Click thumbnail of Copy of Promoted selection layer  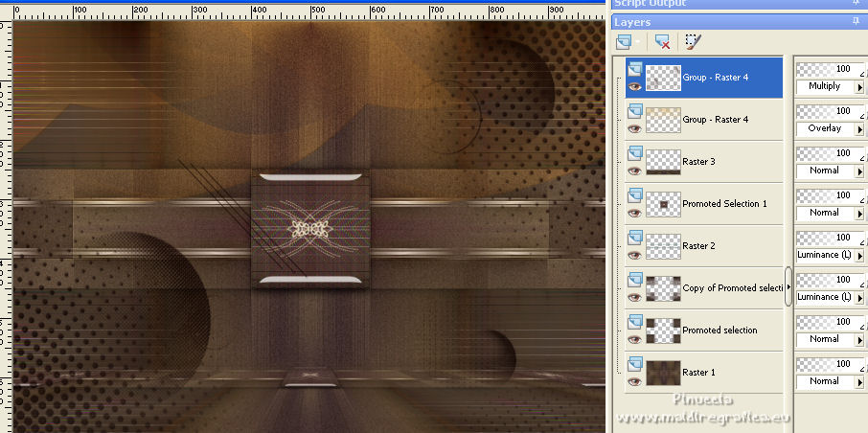tap(663, 288)
